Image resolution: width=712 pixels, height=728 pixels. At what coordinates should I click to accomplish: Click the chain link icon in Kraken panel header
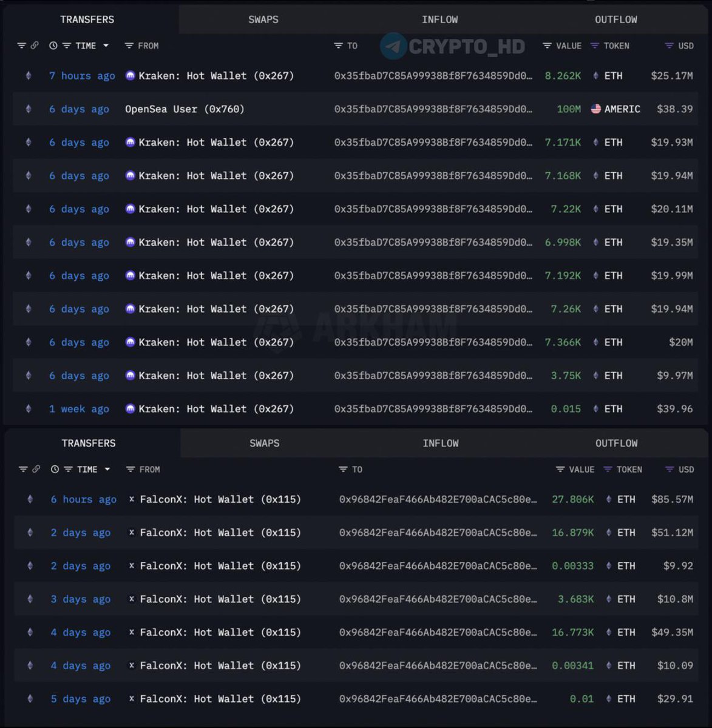pos(35,45)
